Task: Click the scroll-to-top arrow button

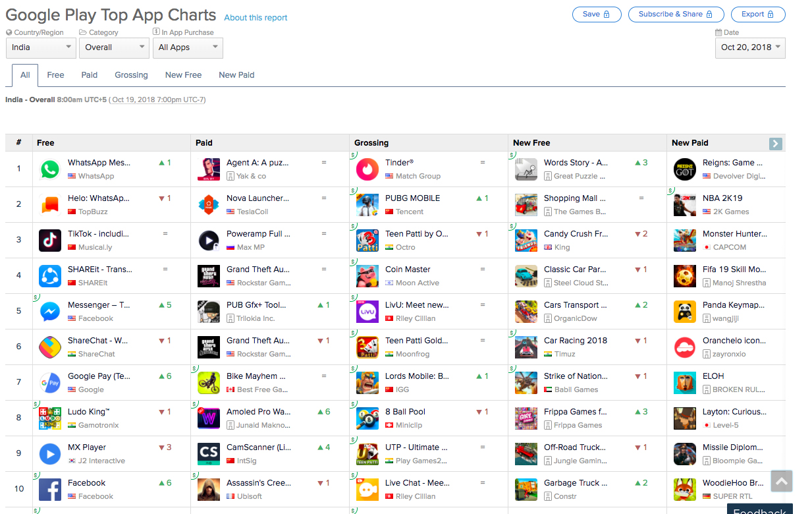Action: tap(782, 481)
